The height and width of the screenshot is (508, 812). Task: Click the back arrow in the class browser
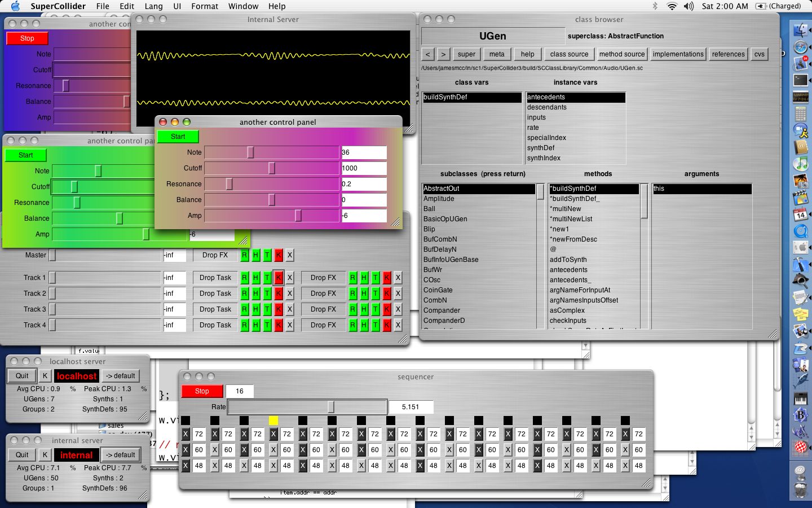(x=428, y=54)
